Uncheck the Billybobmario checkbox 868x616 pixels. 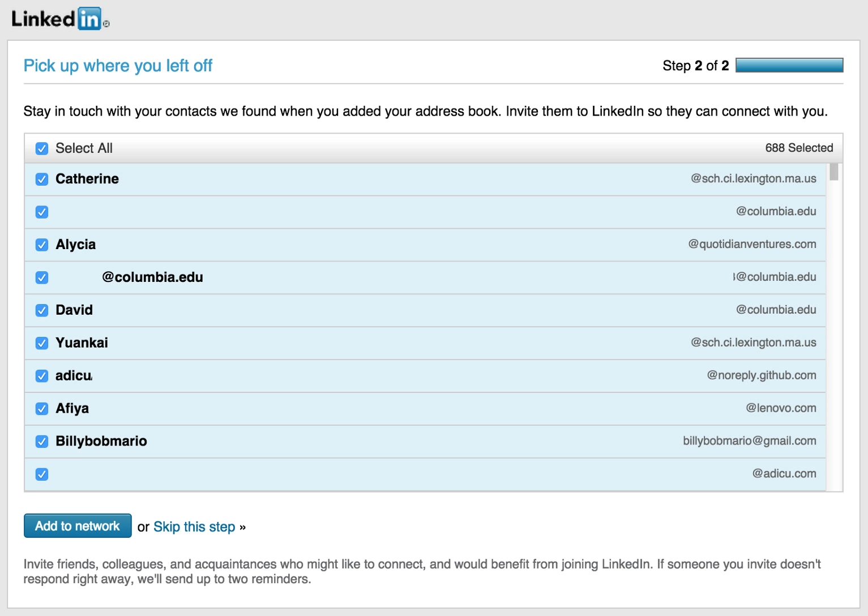tap(42, 442)
